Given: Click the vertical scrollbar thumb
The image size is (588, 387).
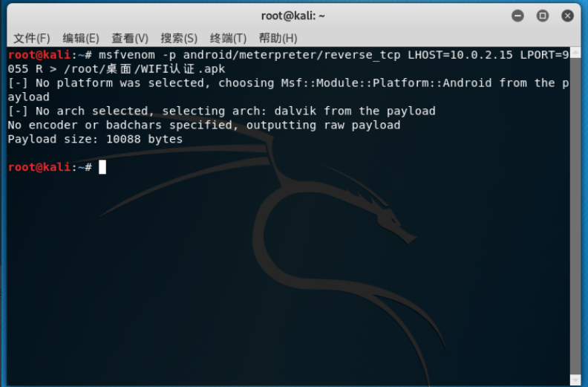Looking at the screenshot, I should point(575,215).
